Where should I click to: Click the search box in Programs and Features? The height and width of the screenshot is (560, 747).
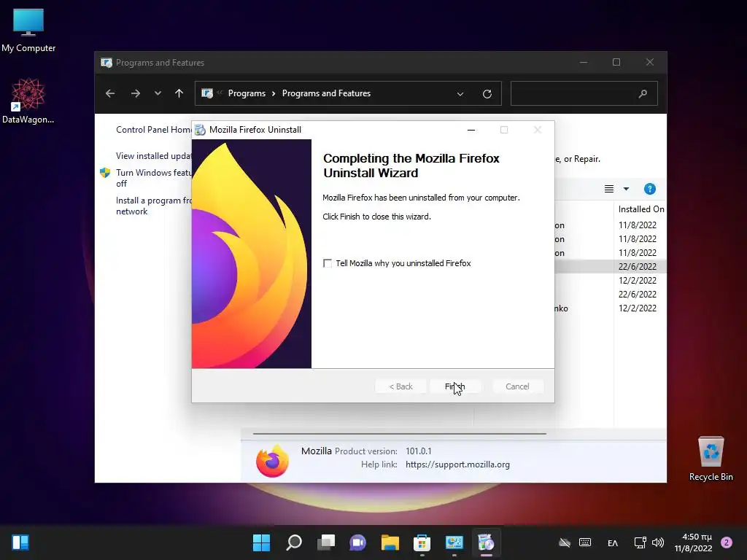[x=584, y=93]
